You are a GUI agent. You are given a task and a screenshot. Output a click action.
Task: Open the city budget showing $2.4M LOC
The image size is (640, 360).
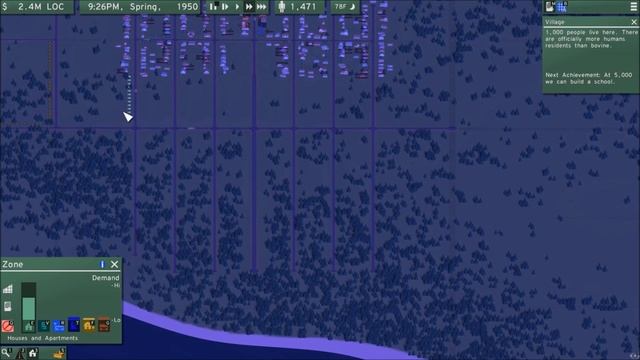(37, 7)
